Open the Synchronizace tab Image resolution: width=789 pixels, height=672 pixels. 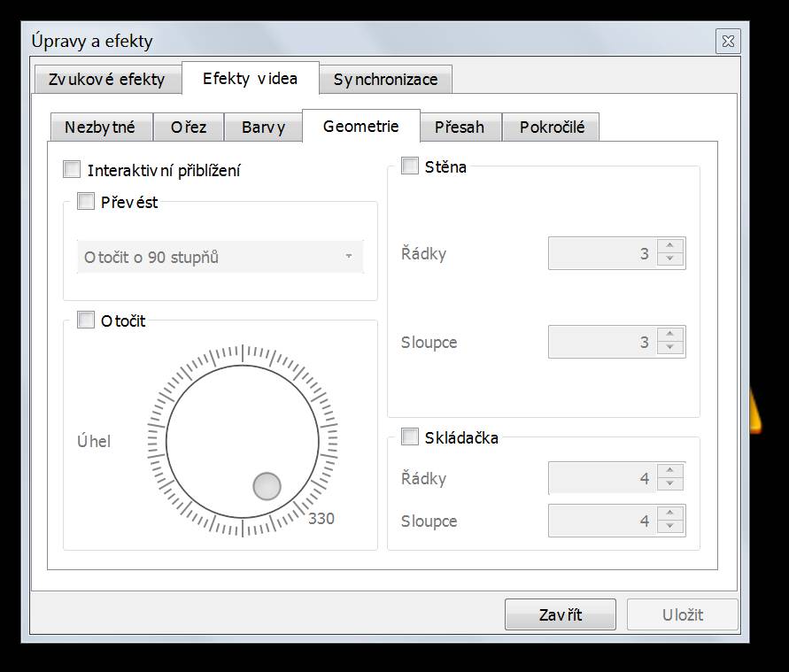tap(385, 80)
